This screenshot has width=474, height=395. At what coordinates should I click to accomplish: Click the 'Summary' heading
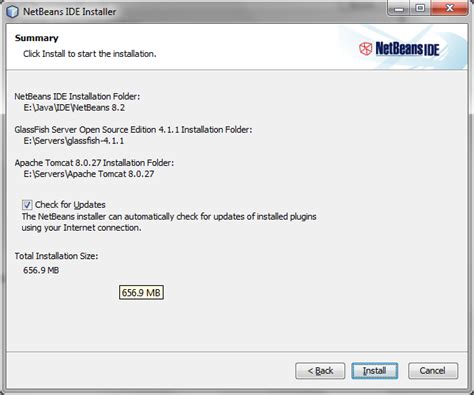click(37, 38)
